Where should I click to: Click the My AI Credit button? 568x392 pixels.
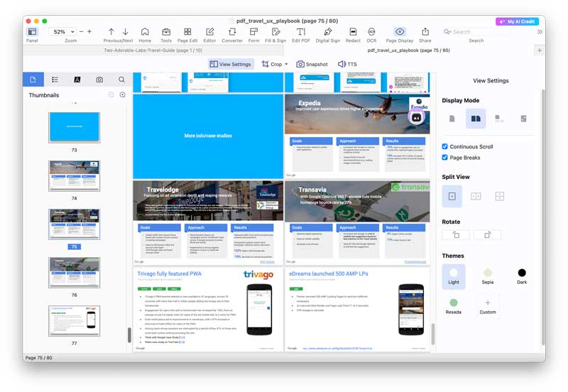517,21
